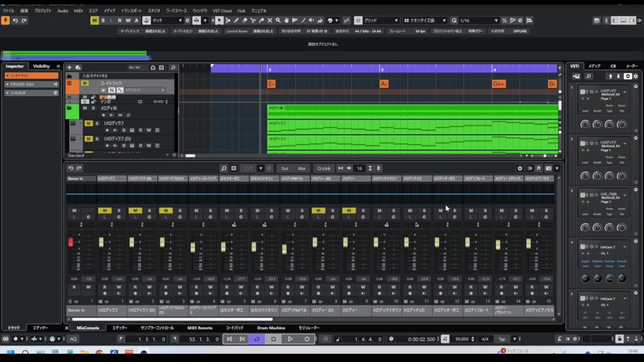Click AQ button in transport bar
644x362 pixels.
73,339
